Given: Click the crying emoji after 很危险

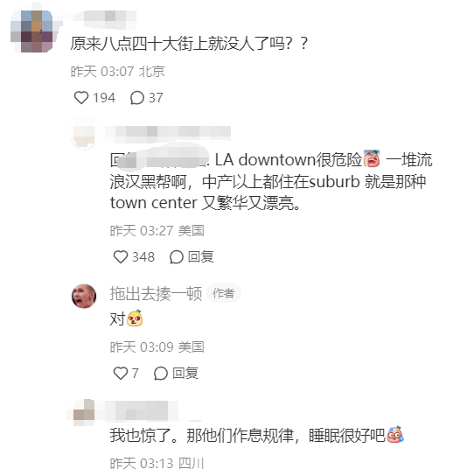Looking at the screenshot, I should coord(372,158).
